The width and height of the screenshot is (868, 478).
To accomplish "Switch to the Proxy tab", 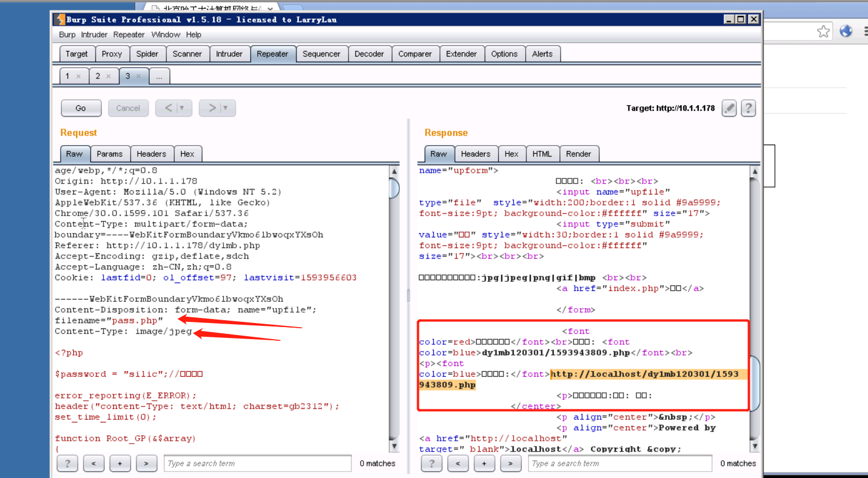I will point(112,54).
